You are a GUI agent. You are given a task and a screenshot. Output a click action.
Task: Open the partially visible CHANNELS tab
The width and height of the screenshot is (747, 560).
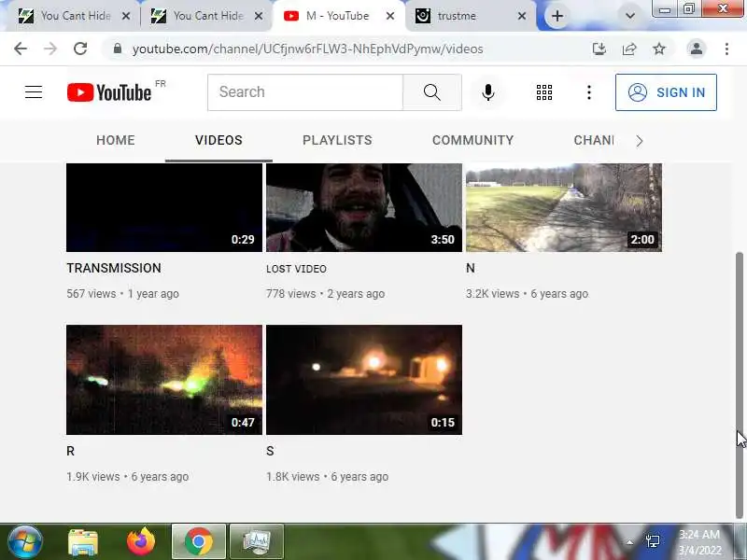click(x=594, y=140)
